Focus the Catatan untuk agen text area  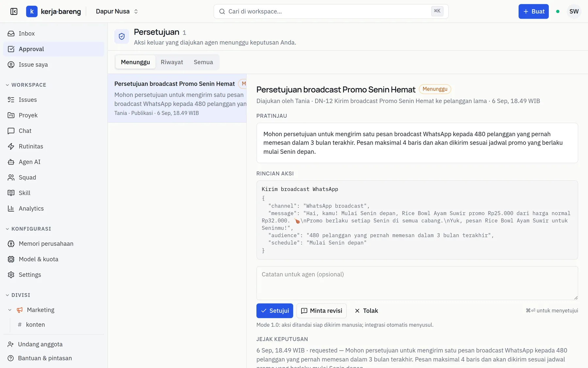(x=417, y=283)
